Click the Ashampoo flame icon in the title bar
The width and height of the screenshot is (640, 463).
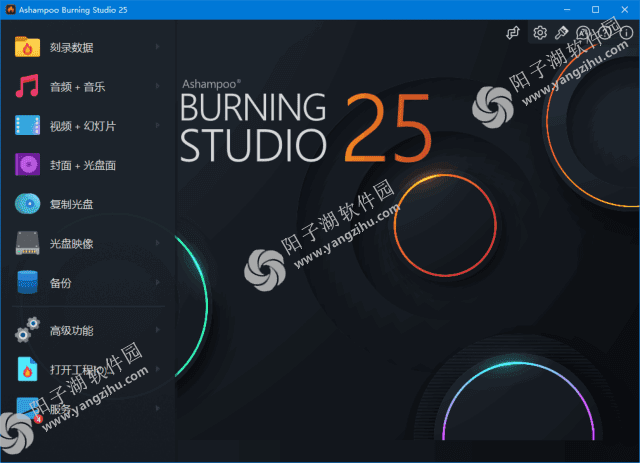click(10, 9)
